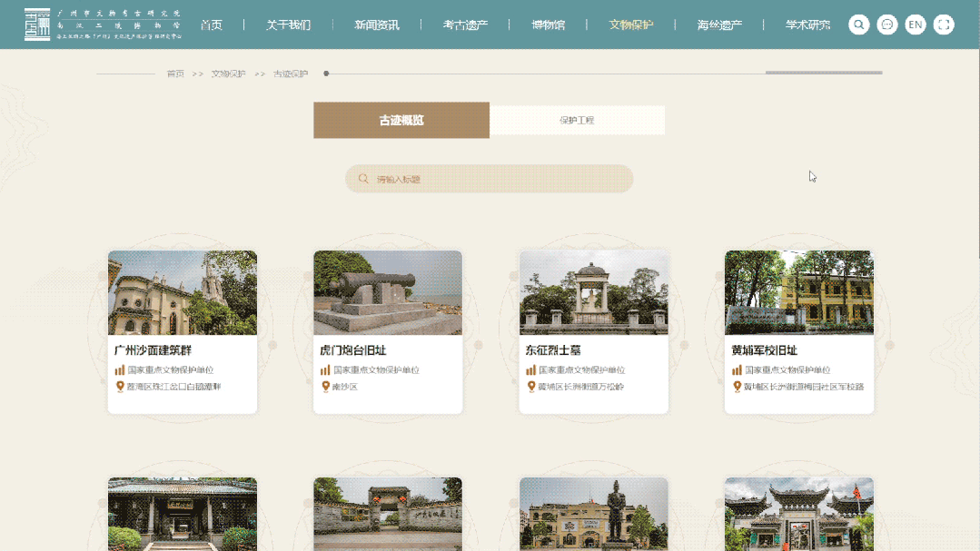Open the 黄埔军校旧址 title link
The width and height of the screenshot is (980, 551).
pos(765,350)
